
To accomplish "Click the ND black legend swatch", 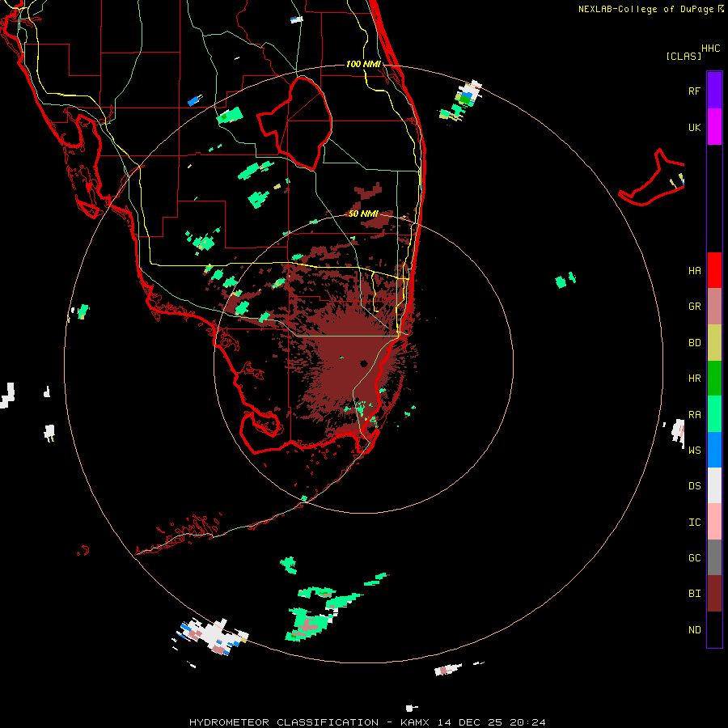I will coord(714,629).
